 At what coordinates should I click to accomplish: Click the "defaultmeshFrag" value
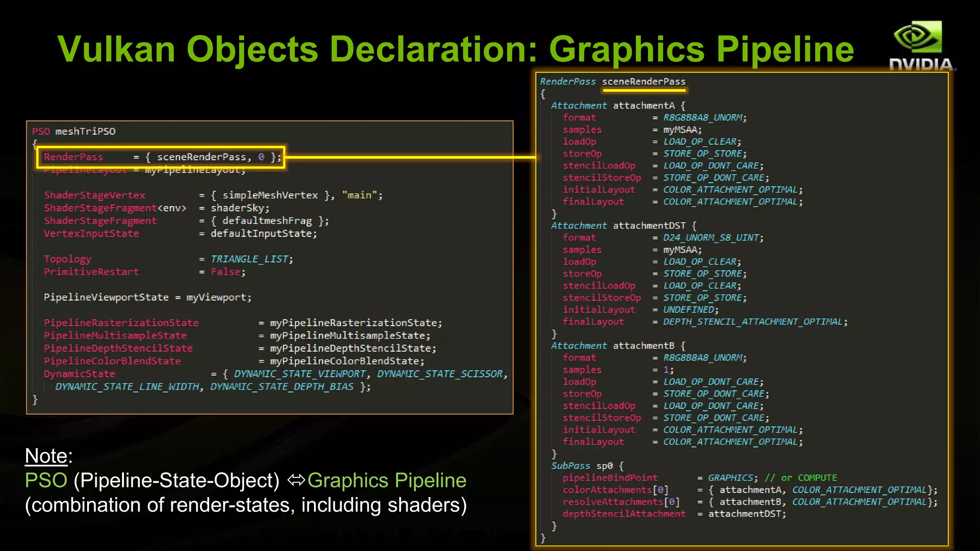[x=267, y=221]
